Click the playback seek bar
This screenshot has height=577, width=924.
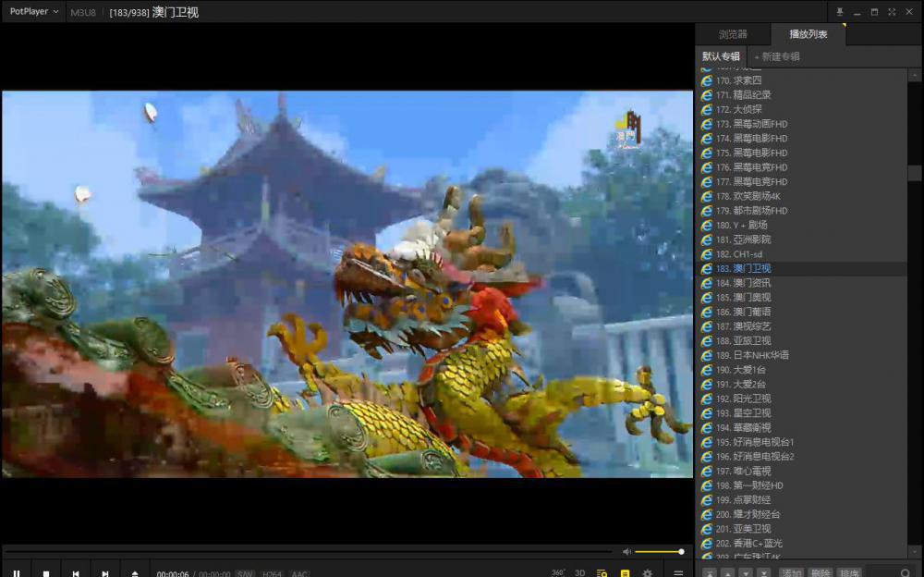click(x=307, y=552)
